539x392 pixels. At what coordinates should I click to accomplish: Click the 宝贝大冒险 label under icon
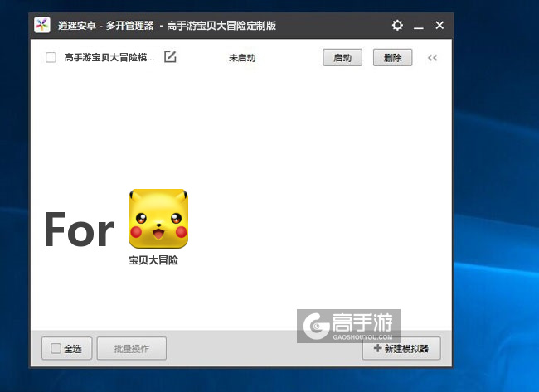153,260
